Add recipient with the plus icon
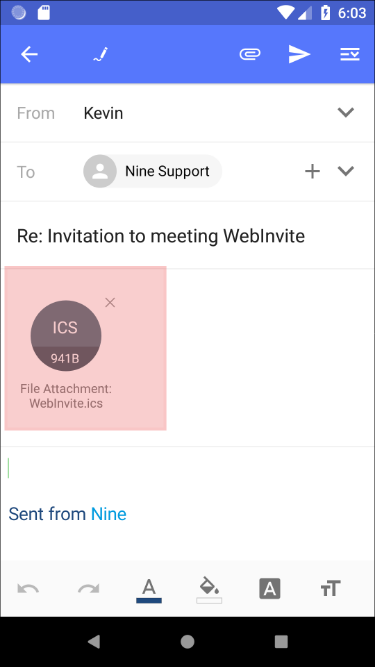 click(x=312, y=171)
